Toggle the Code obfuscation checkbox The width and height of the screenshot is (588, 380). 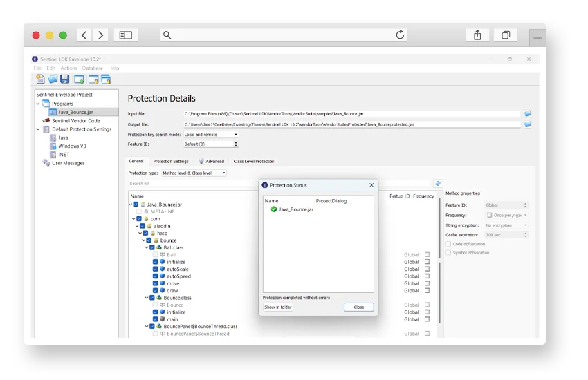pyautogui.click(x=448, y=244)
